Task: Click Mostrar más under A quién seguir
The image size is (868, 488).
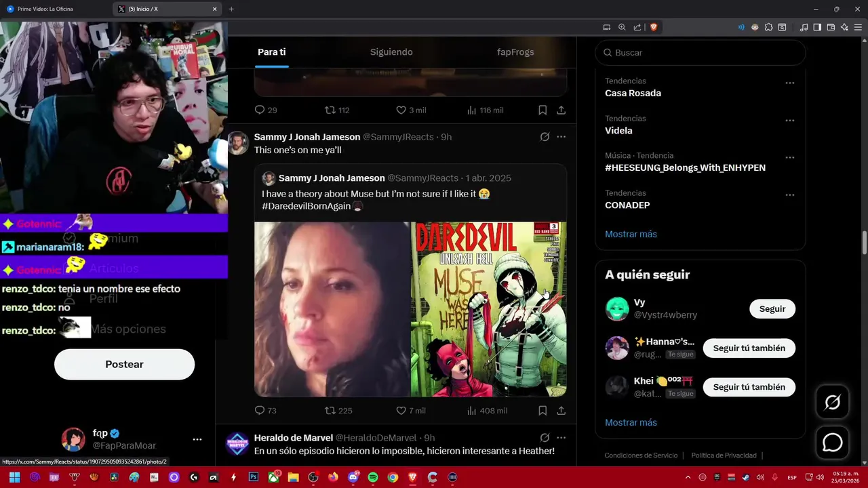Action: tap(631, 422)
